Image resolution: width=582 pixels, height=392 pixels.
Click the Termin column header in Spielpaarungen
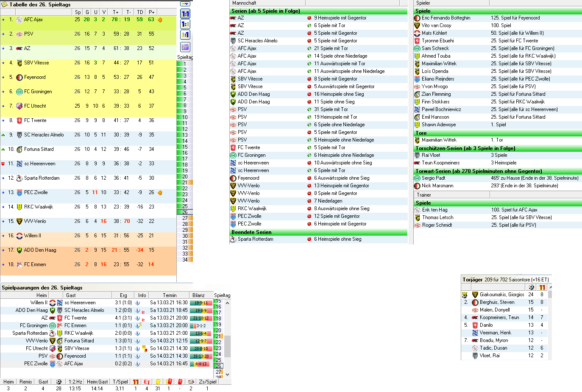[170, 295]
